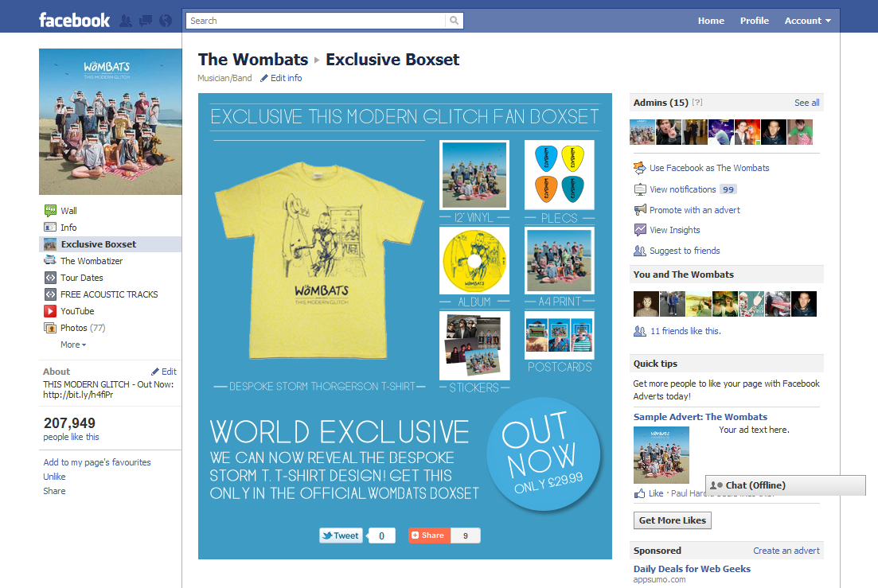Click the Wall speech-bubble icon

(50, 210)
